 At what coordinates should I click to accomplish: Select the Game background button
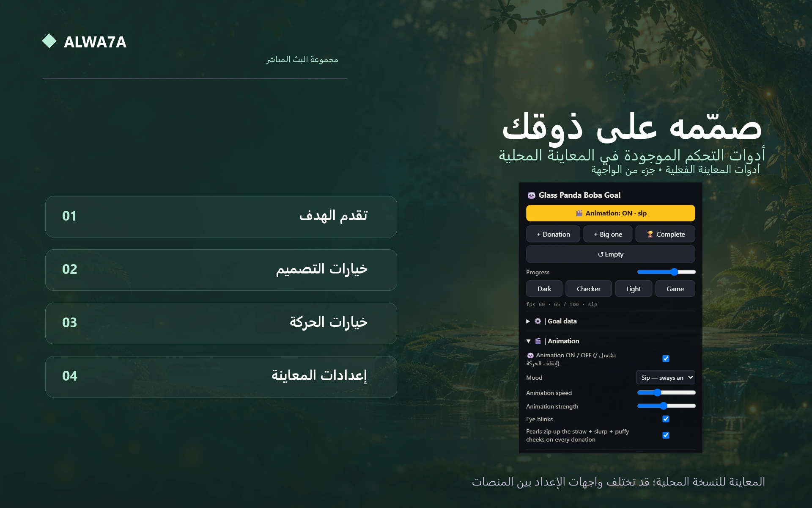pos(675,289)
